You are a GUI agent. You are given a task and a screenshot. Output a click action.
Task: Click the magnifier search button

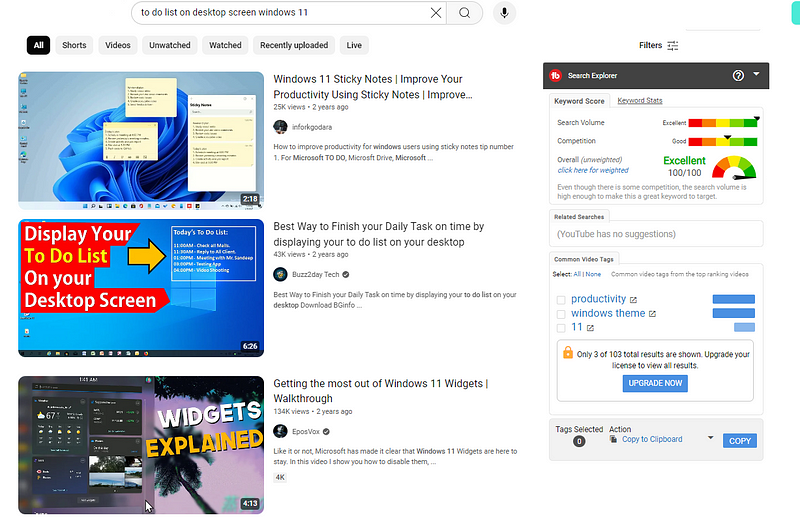[464, 13]
